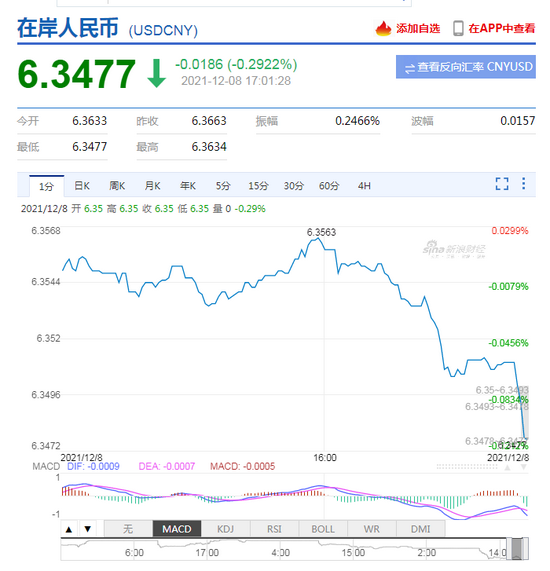Click the swap arrows icon beside 查看反向汇率
Screen dimensions: 550x571
pos(409,68)
